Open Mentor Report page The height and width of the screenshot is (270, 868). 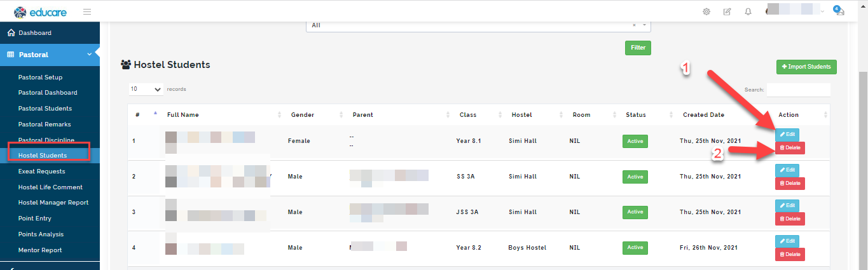[x=40, y=250]
